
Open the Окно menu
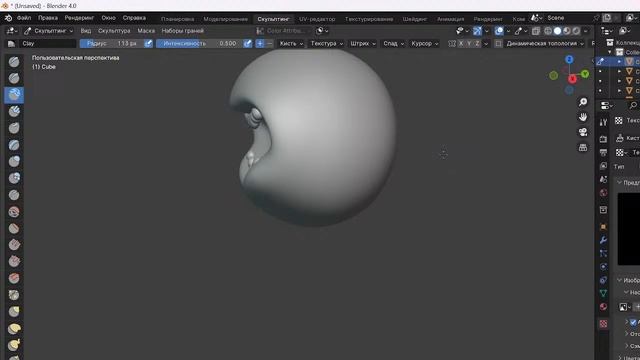click(108, 18)
